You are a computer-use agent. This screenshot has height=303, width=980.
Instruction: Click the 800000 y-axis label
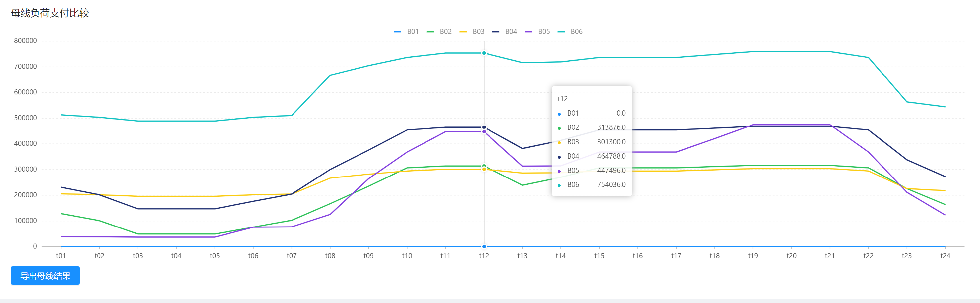[26, 41]
